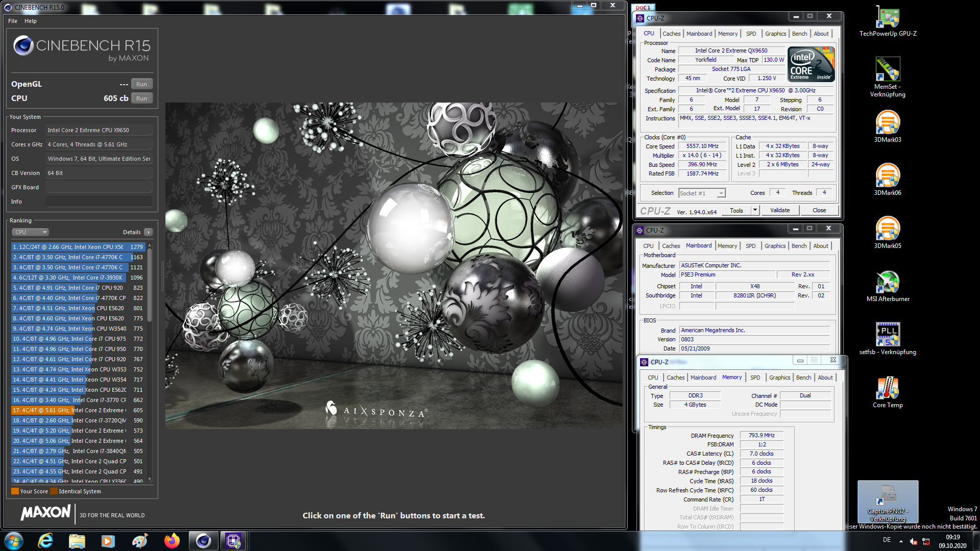Click Your Score orange swatch

(x=15, y=491)
